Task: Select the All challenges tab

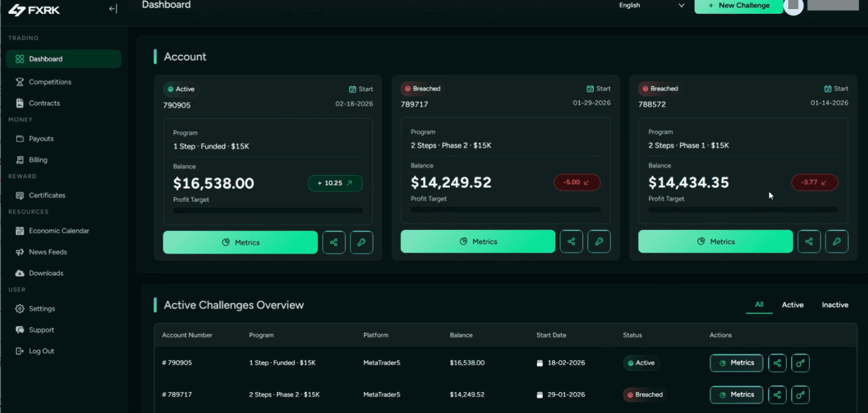Action: coord(759,305)
